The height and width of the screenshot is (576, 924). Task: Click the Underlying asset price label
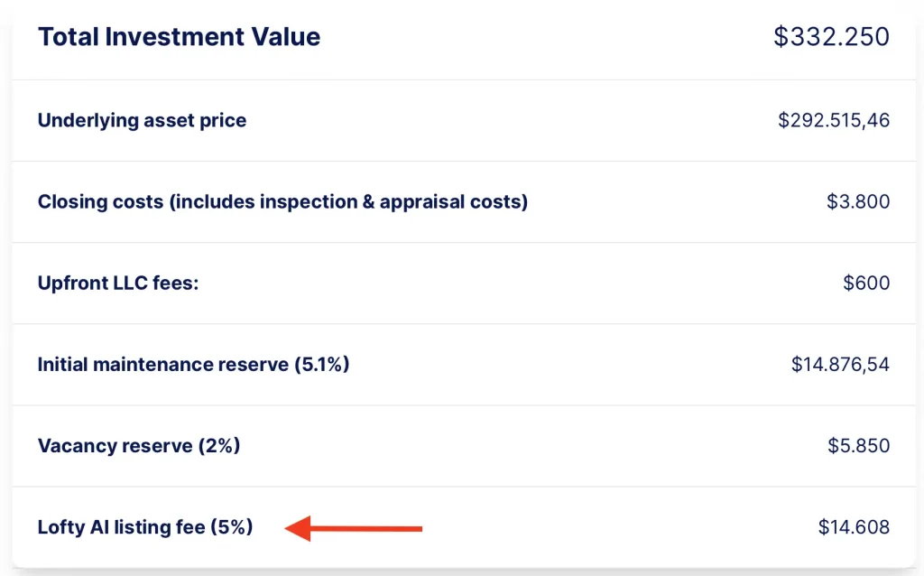tap(142, 120)
